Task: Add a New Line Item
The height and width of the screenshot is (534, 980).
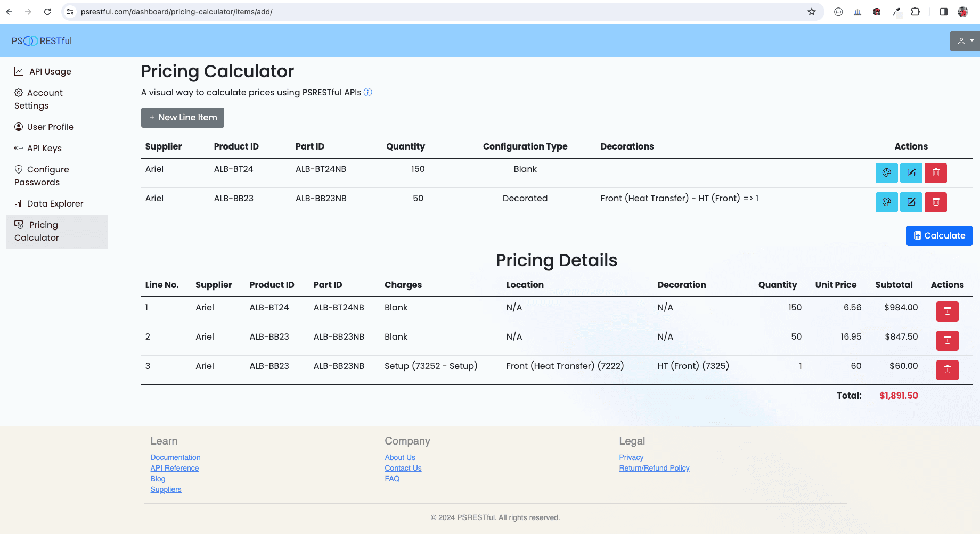Action: click(183, 118)
